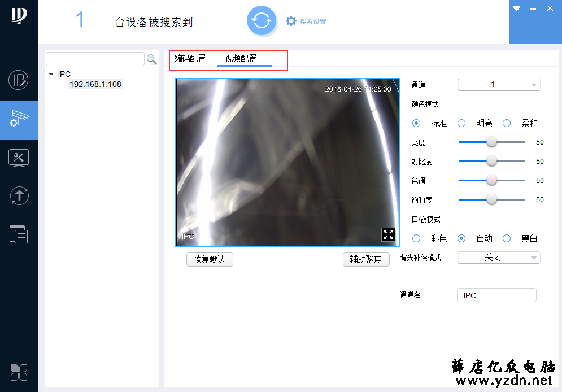Select 自动 day/night mode radio

tap(461, 238)
